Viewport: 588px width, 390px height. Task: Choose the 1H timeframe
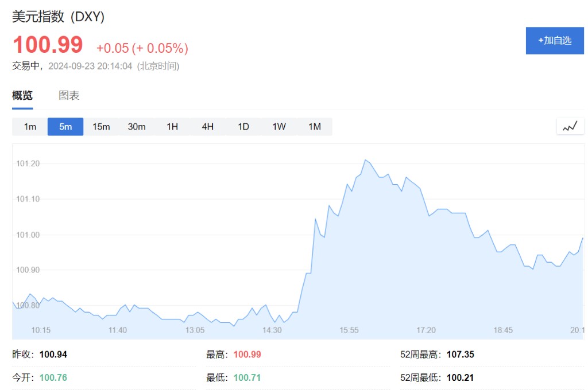pyautogui.click(x=172, y=127)
